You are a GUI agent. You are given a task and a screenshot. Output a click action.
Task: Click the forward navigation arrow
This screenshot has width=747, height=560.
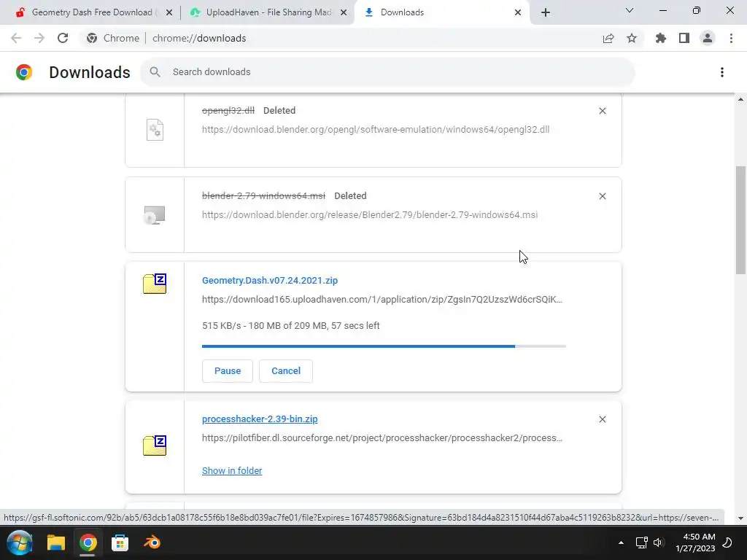coord(39,38)
